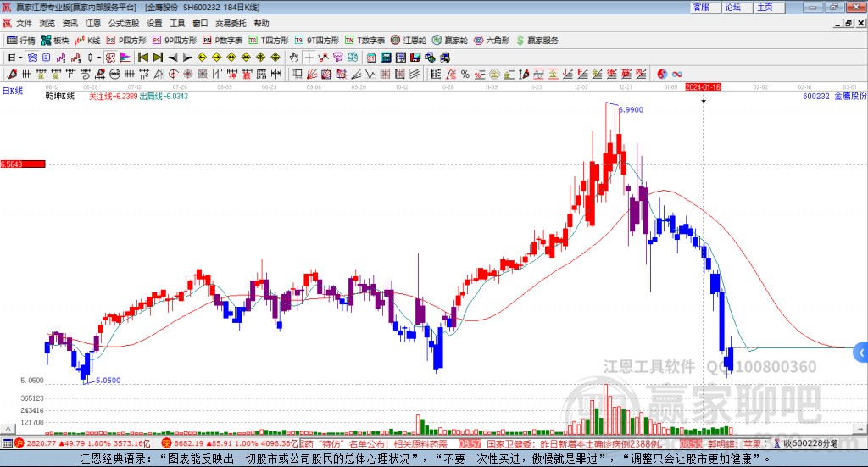Click the first yellow diamond arrow icon
Image resolution: width=868 pixels, height=467 pixels.
tap(202, 58)
